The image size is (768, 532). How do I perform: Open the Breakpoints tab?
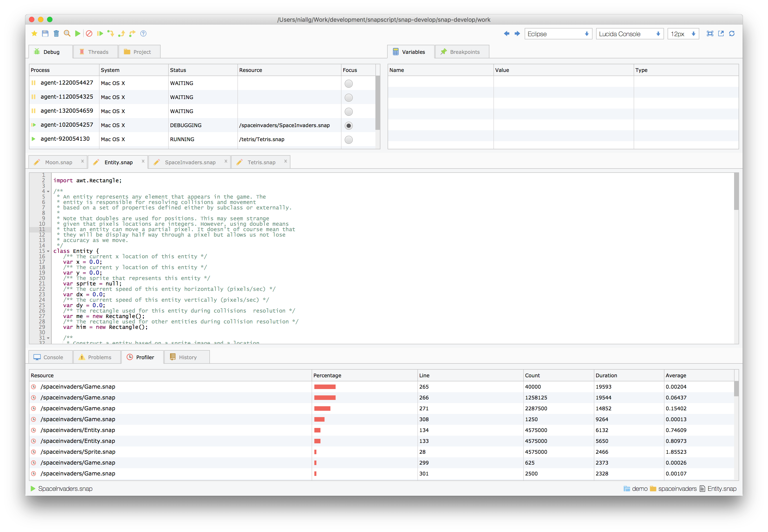[462, 52]
